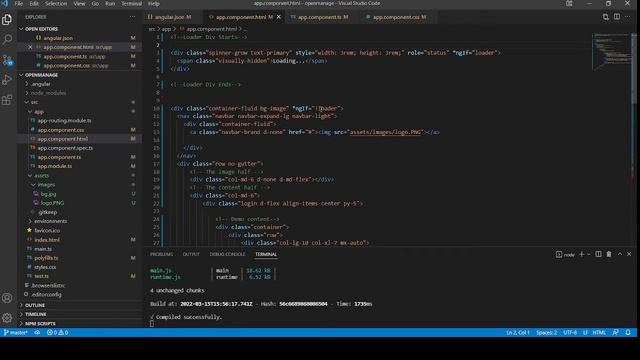The image size is (640, 360).
Task: Split the editor to the right
Action: pos(617,17)
